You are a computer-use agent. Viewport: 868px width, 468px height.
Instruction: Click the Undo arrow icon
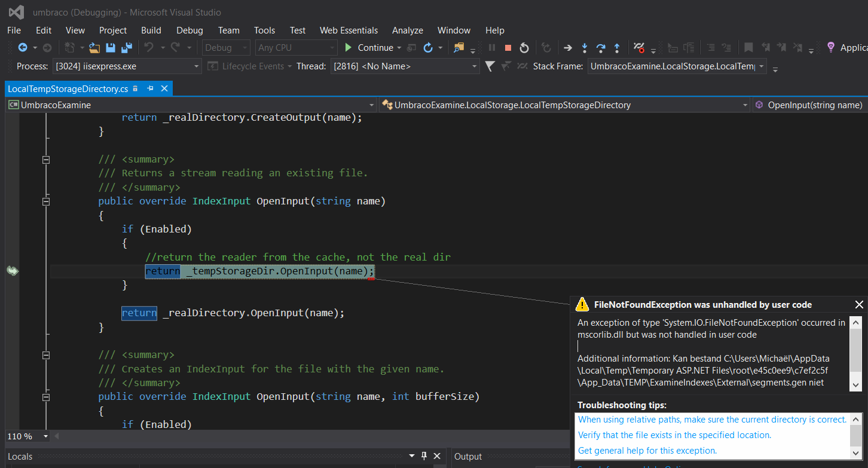coord(148,47)
